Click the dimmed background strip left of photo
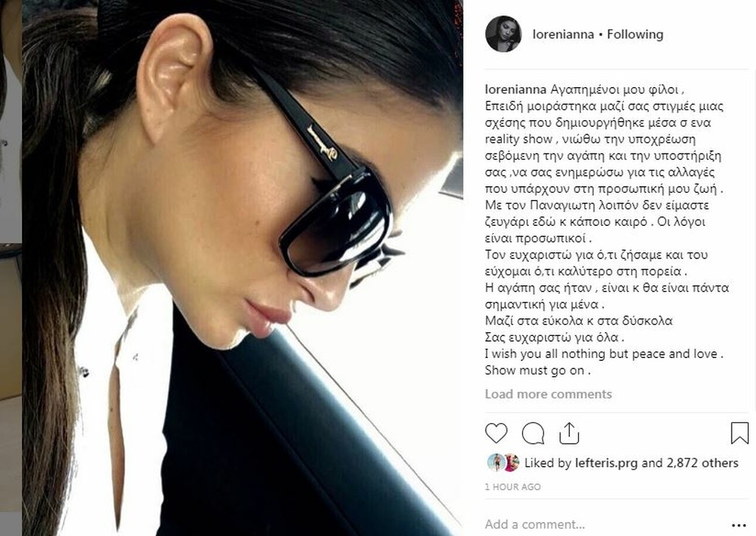Screen dimensions: 756x536 click(x=10, y=268)
